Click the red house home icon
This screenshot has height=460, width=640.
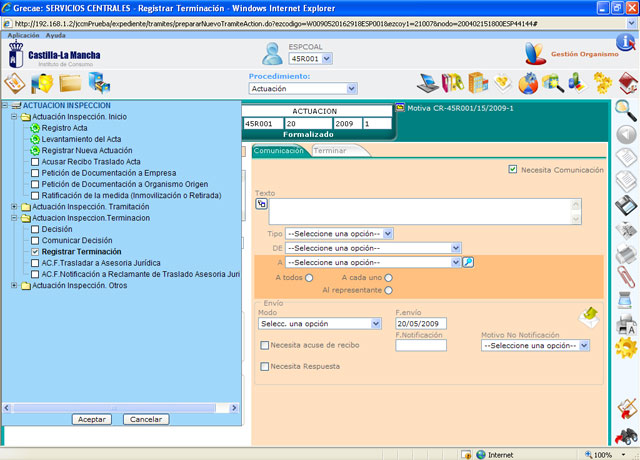[x=628, y=83]
